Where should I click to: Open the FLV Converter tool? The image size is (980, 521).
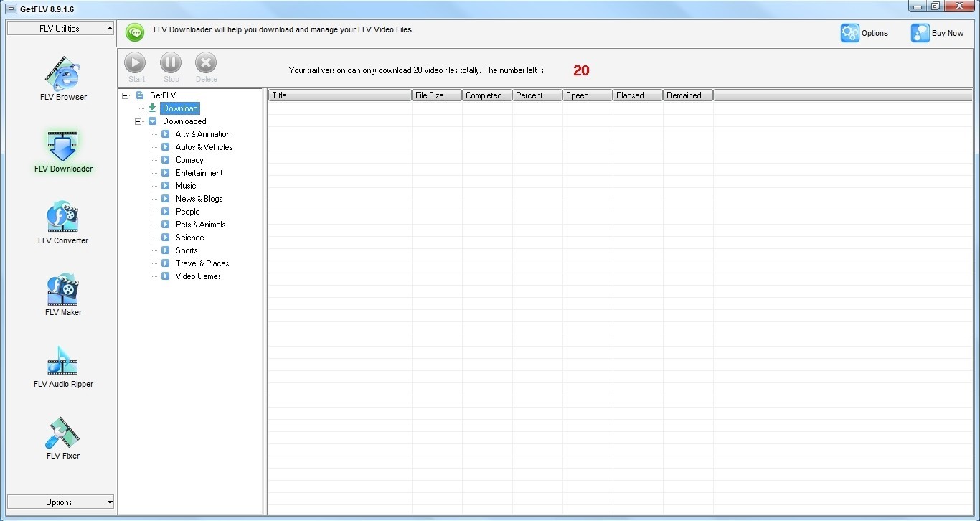63,220
